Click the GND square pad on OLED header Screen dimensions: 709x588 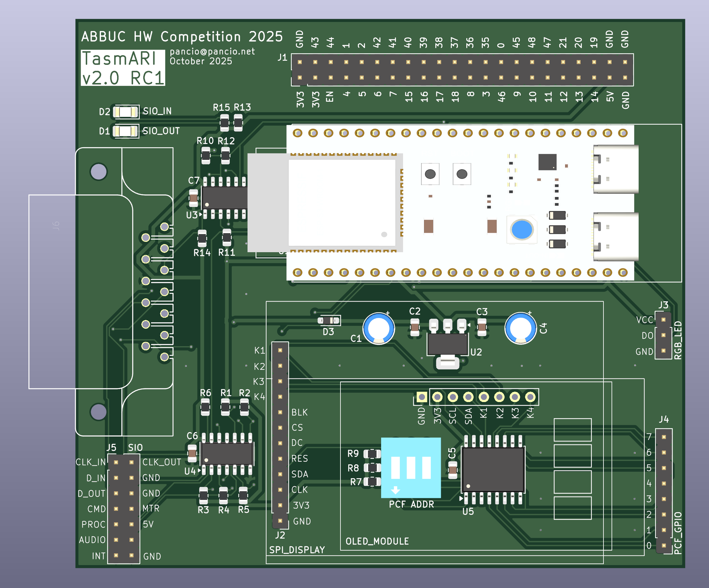[x=421, y=397]
